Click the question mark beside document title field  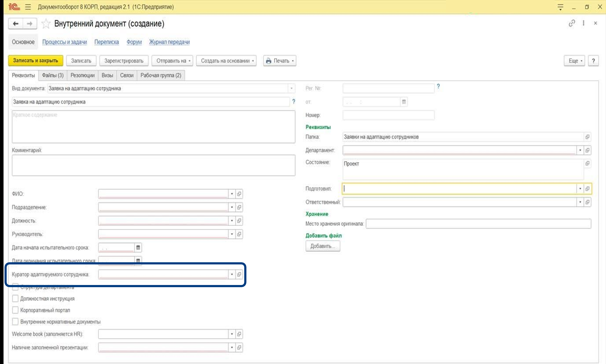click(294, 102)
